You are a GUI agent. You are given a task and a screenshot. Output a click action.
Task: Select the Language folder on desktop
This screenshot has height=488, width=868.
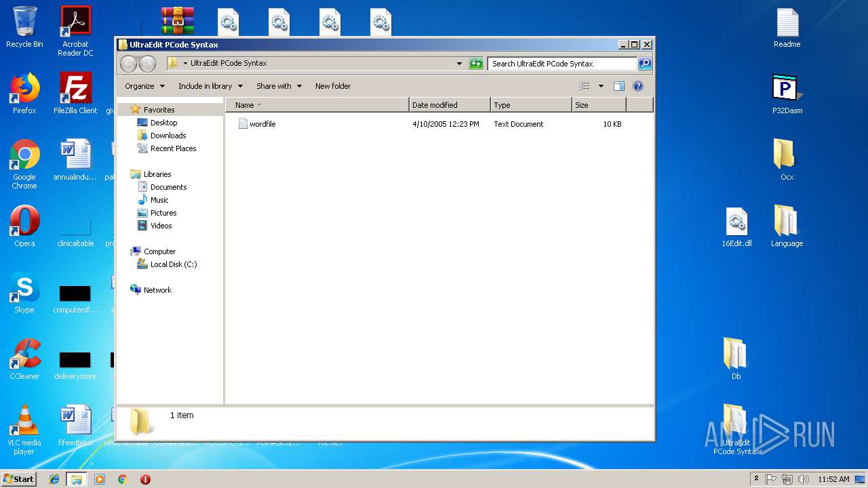click(787, 226)
